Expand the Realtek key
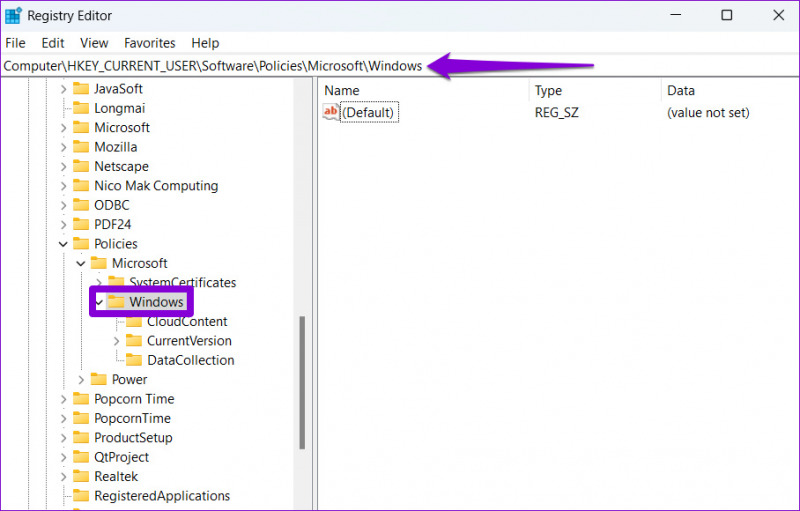This screenshot has height=511, width=800. (x=63, y=477)
